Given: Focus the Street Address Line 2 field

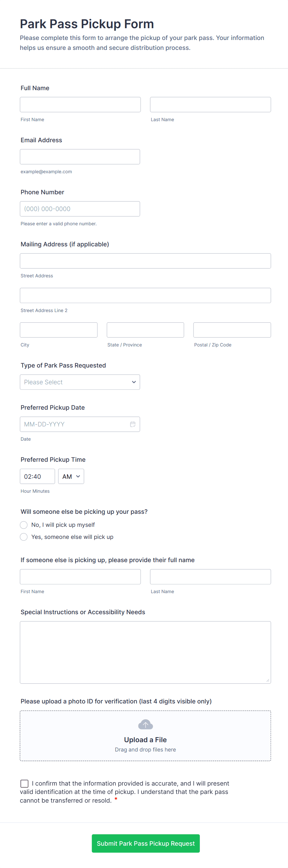Looking at the screenshot, I should tap(145, 296).
